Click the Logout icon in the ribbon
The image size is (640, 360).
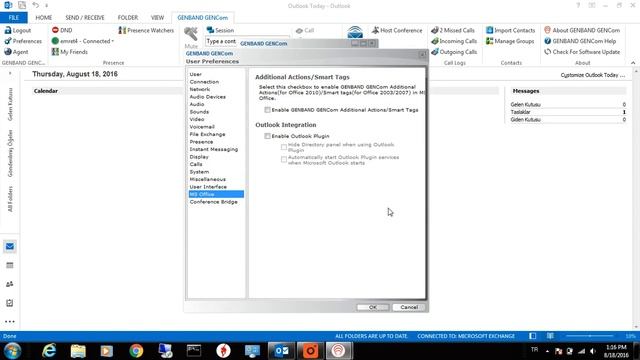pos(8,30)
